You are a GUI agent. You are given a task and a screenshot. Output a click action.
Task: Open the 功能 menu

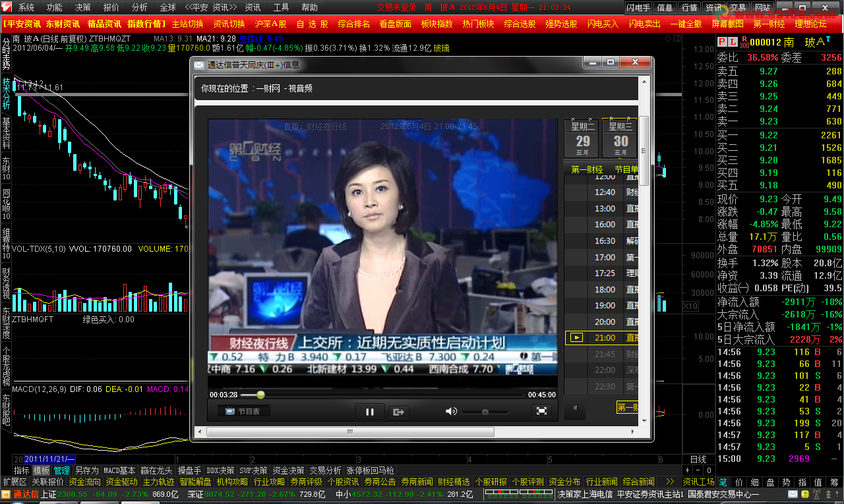54,7
